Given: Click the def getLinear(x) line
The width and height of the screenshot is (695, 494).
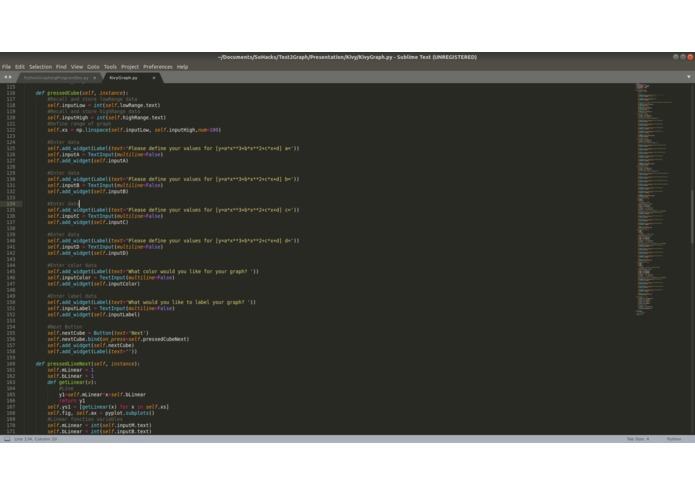Looking at the screenshot, I should (72, 382).
